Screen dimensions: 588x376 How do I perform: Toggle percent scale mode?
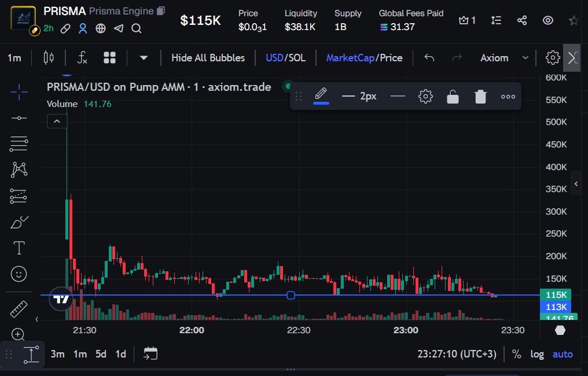(516, 354)
